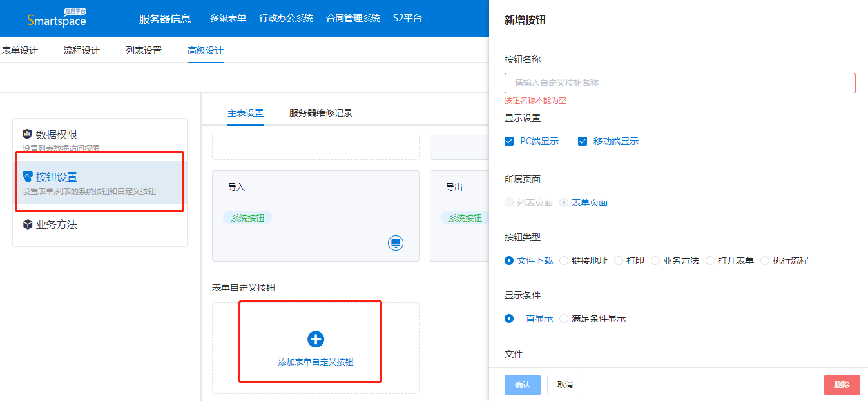This screenshot has height=401, width=868.
Task: Click the 按钮类型 label
Action: click(x=523, y=237)
